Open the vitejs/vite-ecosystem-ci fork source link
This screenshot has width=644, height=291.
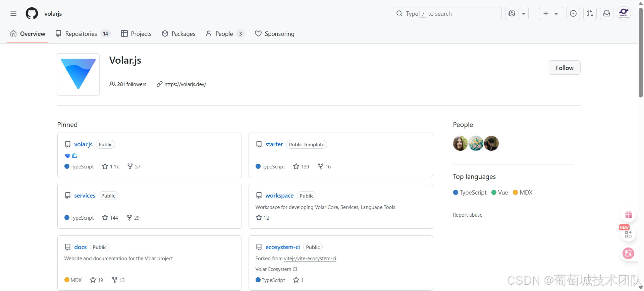coord(310,259)
